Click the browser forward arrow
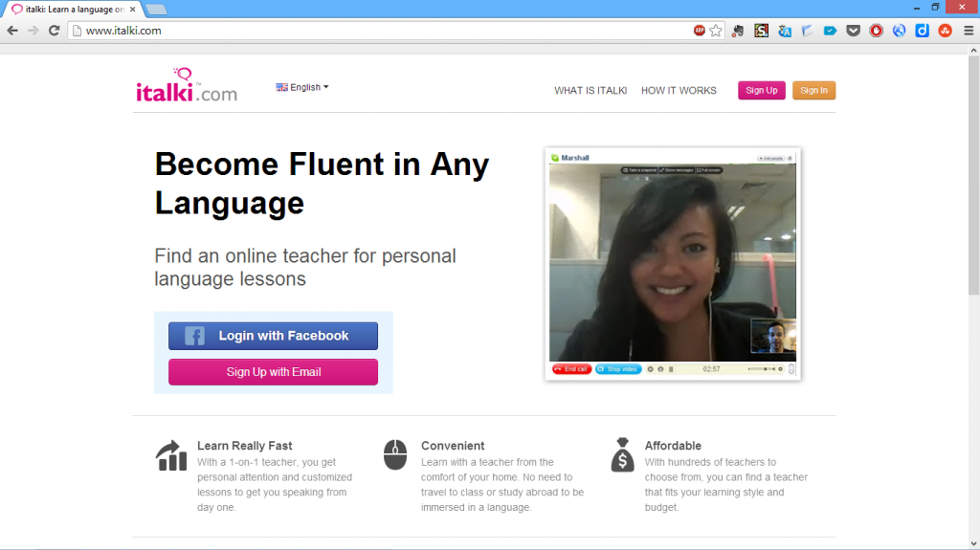Image resolution: width=980 pixels, height=550 pixels. pyautogui.click(x=33, y=30)
